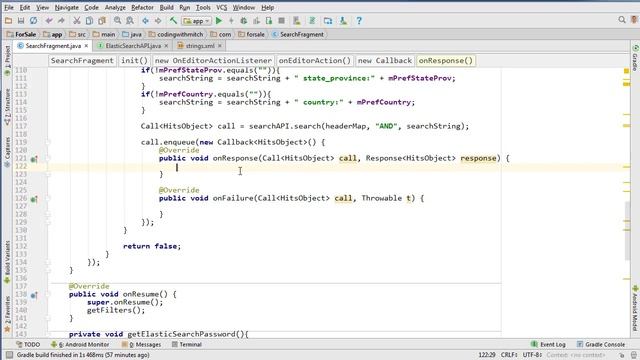Toggle the Android Model sidebar tab
The height and width of the screenshot is (360, 640).
pyautogui.click(x=635, y=309)
